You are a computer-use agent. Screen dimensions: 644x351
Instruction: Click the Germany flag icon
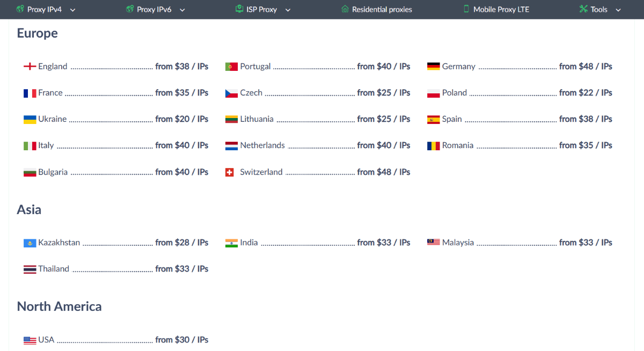pyautogui.click(x=434, y=67)
